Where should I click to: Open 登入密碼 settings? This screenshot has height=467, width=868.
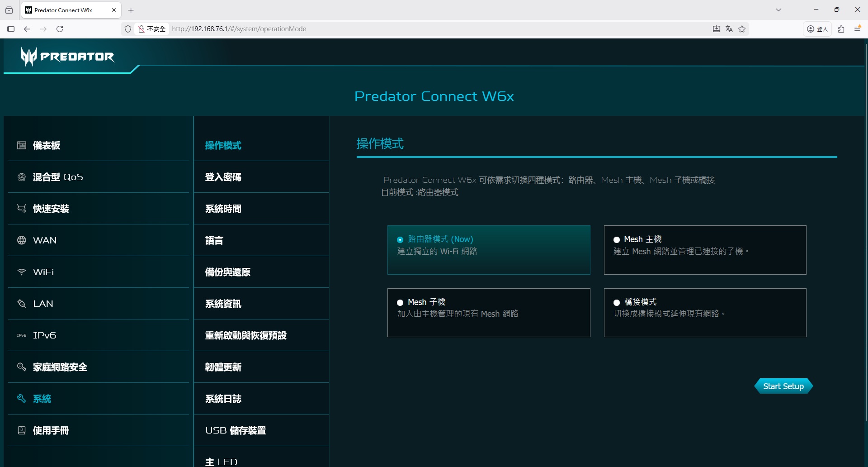click(x=261, y=177)
